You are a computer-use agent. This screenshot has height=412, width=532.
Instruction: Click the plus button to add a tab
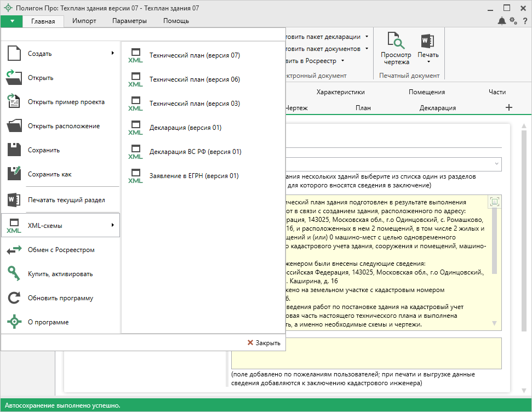tap(508, 107)
